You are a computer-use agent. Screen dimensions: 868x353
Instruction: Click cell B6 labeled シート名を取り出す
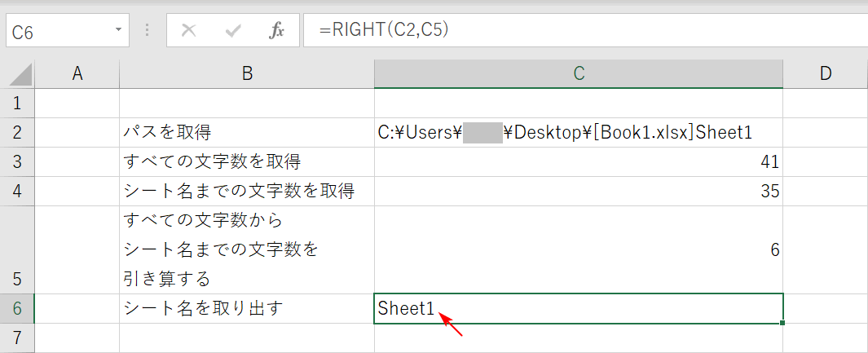click(x=247, y=308)
